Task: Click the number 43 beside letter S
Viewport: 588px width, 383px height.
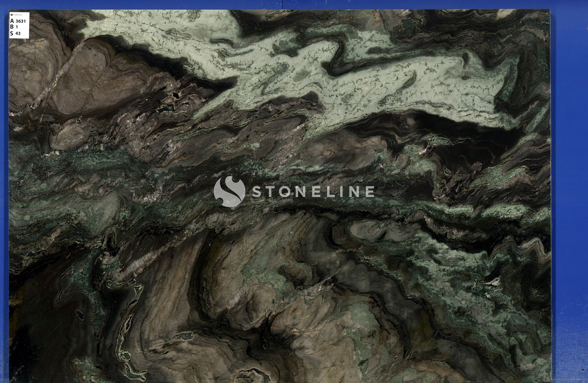Action: pos(18,34)
